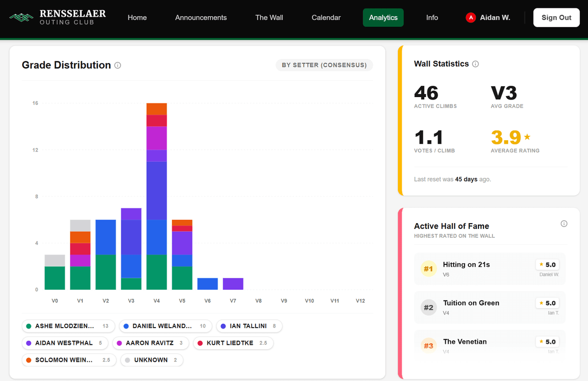Click the green segment of the V0 bar
This screenshot has width=588, height=381.
tap(55, 278)
